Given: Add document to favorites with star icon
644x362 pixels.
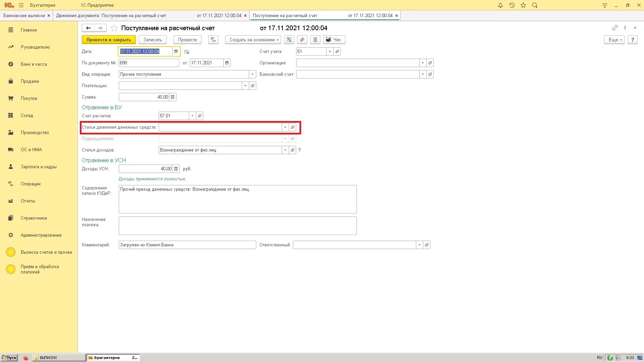Looking at the screenshot, I should pos(114,28).
